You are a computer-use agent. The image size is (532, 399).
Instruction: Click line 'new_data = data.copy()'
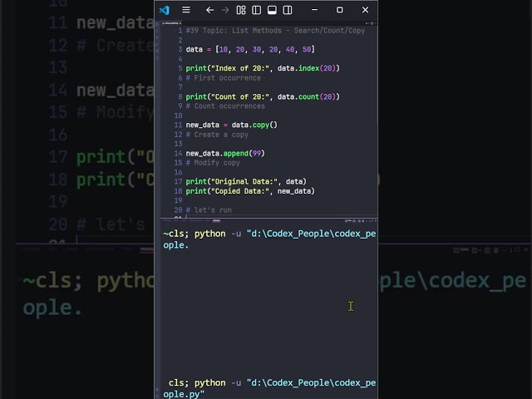point(231,125)
